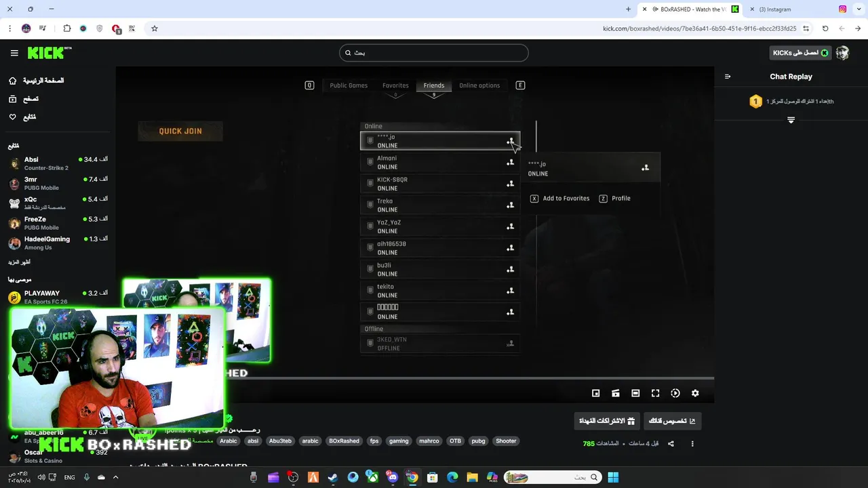Select friend tekito in the list
This screenshot has height=488, width=868.
(x=440, y=291)
